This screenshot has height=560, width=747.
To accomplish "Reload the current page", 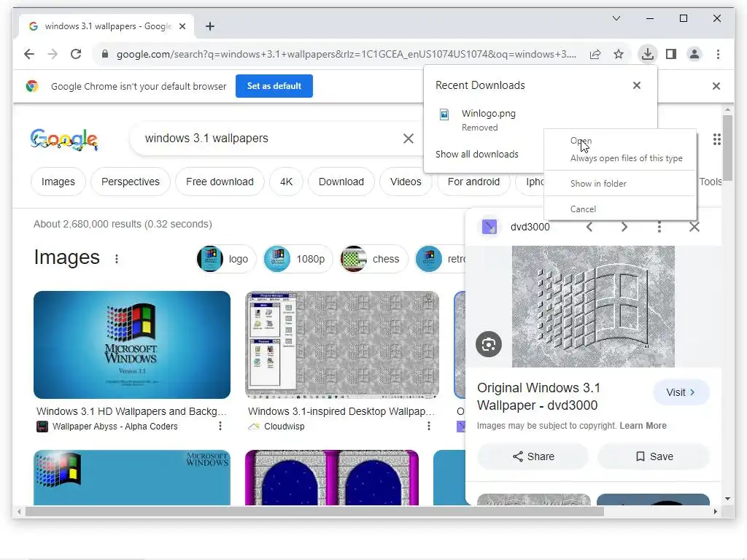I will point(76,54).
